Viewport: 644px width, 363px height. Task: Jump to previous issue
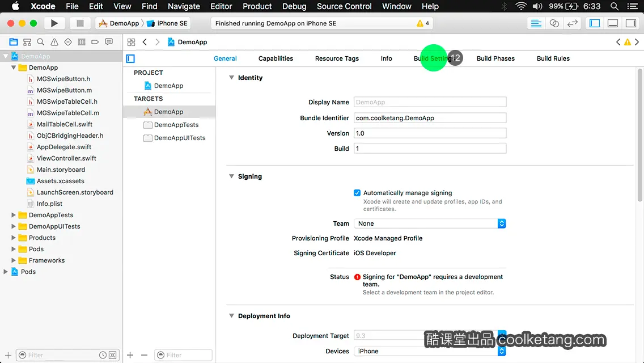(618, 42)
